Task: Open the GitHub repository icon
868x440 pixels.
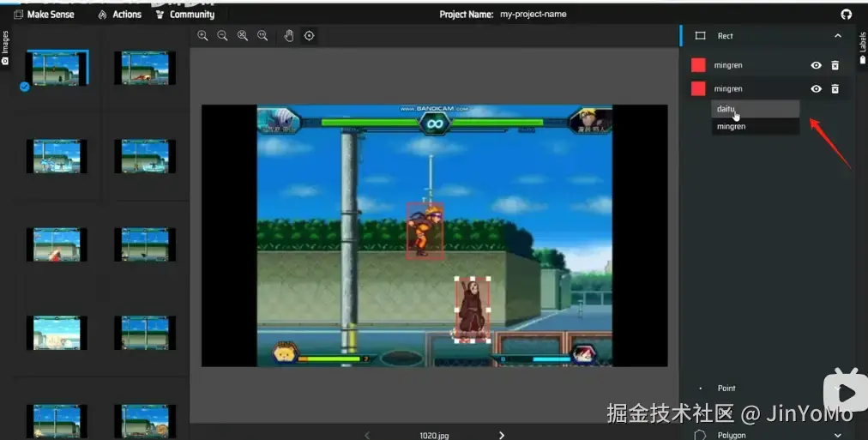Action: click(x=846, y=15)
